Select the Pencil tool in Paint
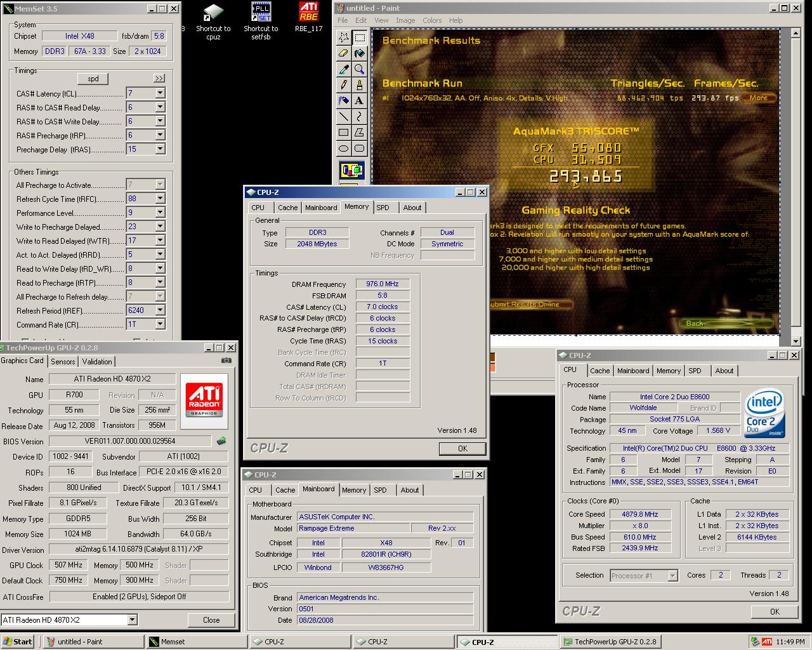Viewport: 812px width, 650px height. click(343, 84)
